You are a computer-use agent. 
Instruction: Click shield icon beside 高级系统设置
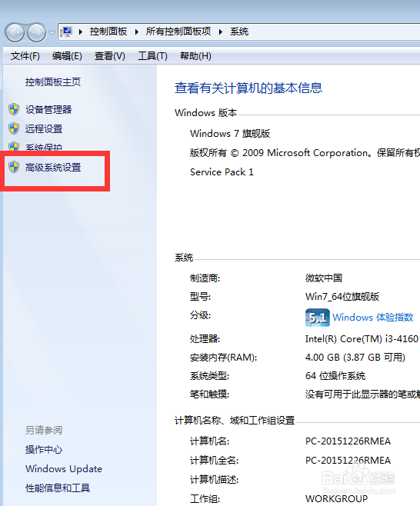point(14,167)
